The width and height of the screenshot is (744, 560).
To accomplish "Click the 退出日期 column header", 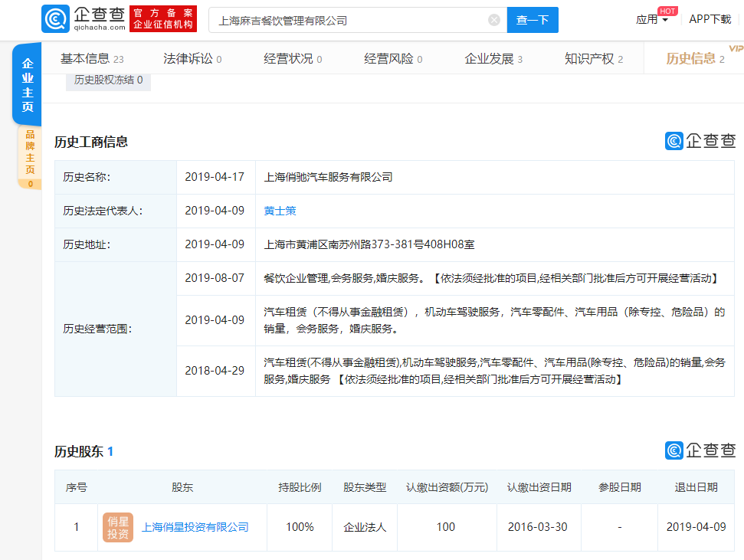I will [696, 487].
